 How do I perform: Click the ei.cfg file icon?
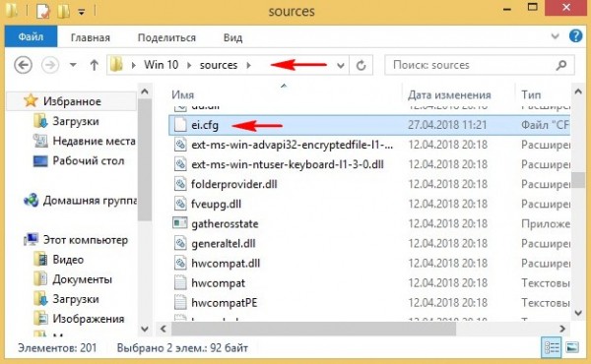pyautogui.click(x=180, y=125)
